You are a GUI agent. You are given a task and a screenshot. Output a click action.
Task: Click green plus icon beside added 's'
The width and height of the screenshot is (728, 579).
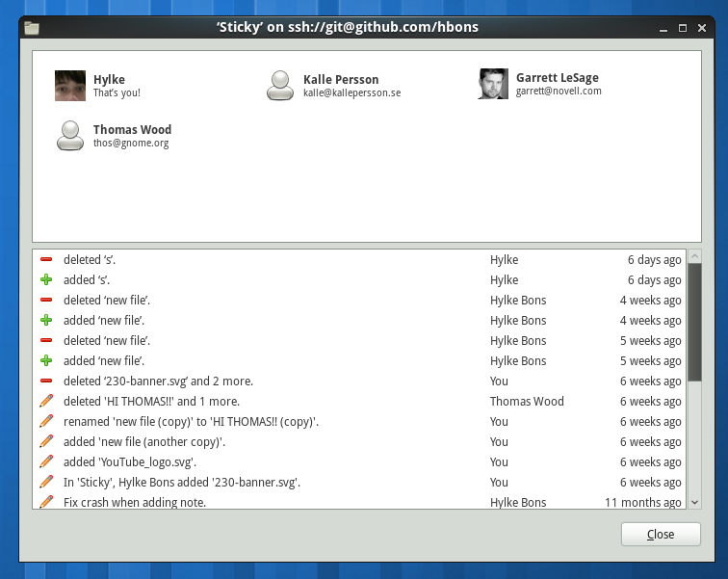click(x=46, y=280)
